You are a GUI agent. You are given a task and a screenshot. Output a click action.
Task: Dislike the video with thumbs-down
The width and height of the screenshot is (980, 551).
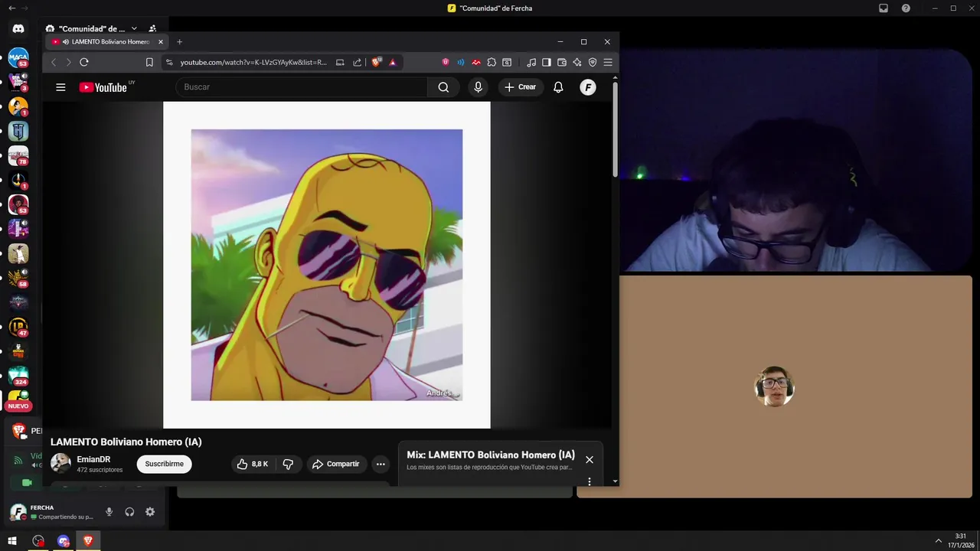pos(288,464)
